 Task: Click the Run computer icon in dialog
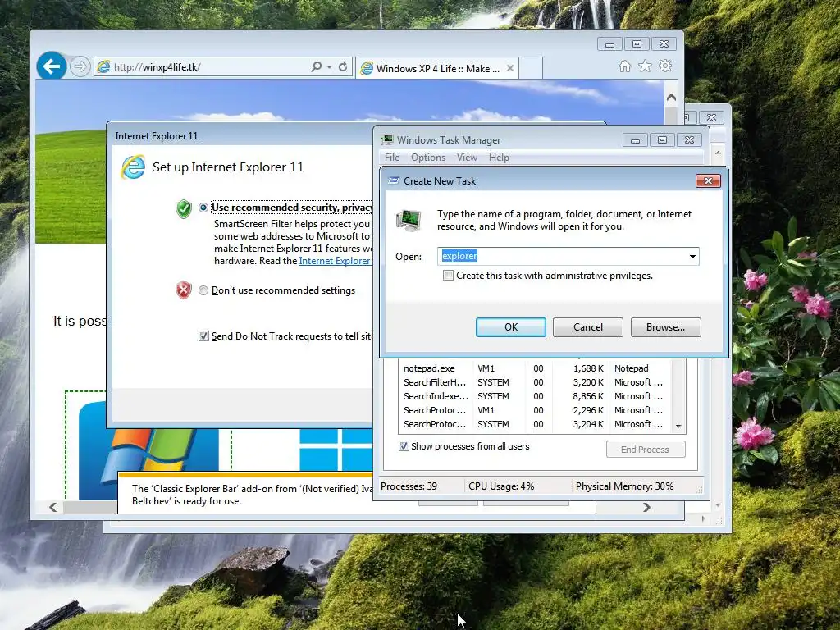[x=409, y=220]
